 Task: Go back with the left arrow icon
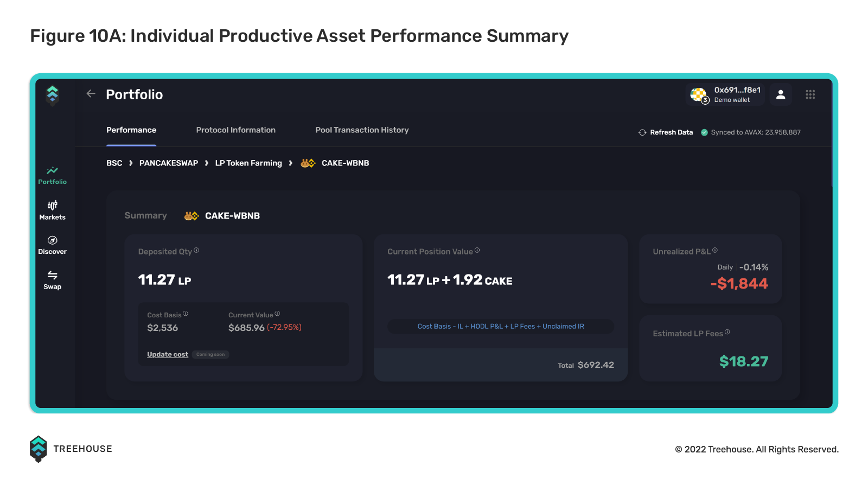click(x=91, y=94)
